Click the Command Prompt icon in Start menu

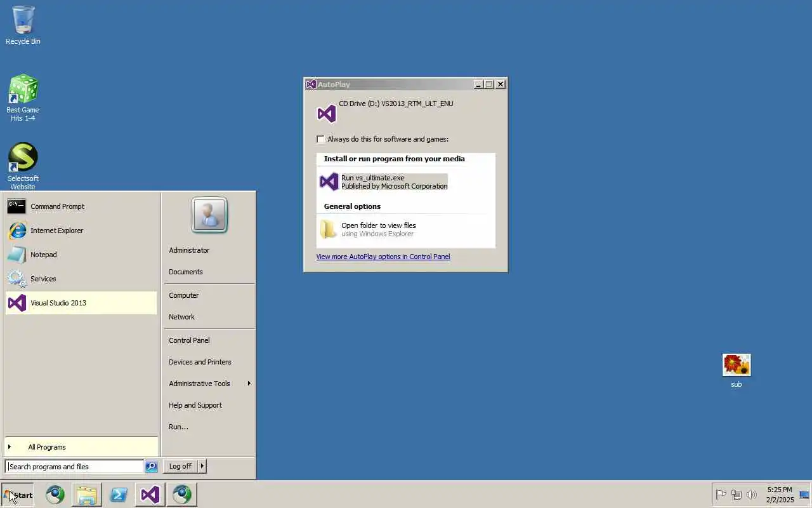pos(16,206)
